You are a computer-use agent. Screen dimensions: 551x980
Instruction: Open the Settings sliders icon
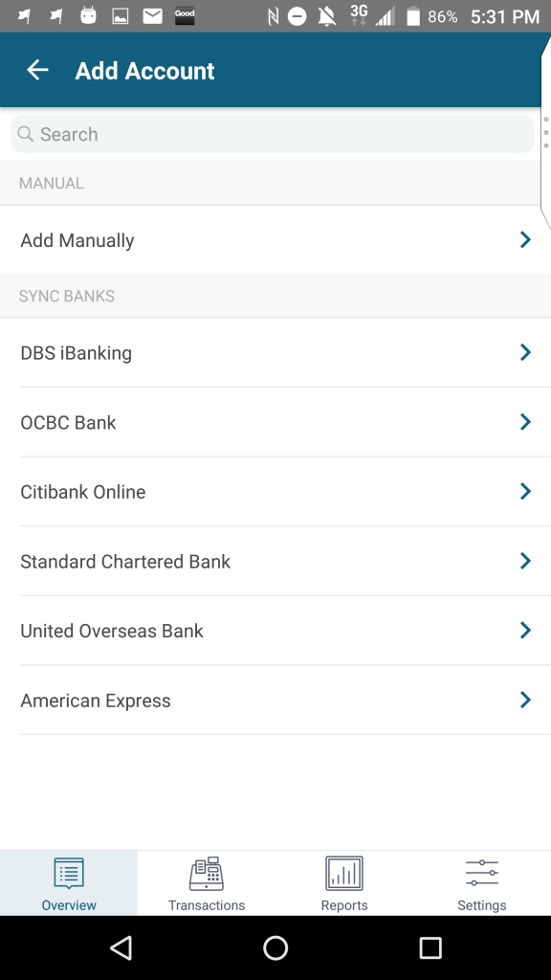pos(482,873)
